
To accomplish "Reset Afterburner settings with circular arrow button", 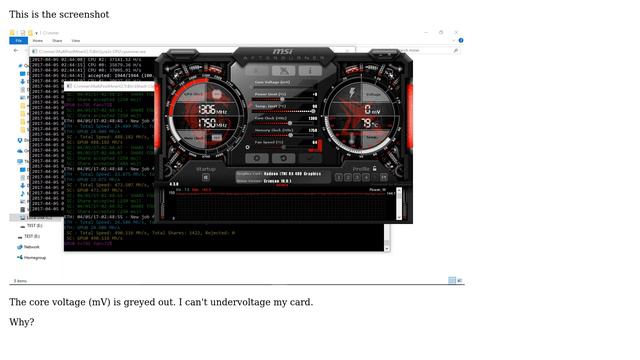I will 284,158.
